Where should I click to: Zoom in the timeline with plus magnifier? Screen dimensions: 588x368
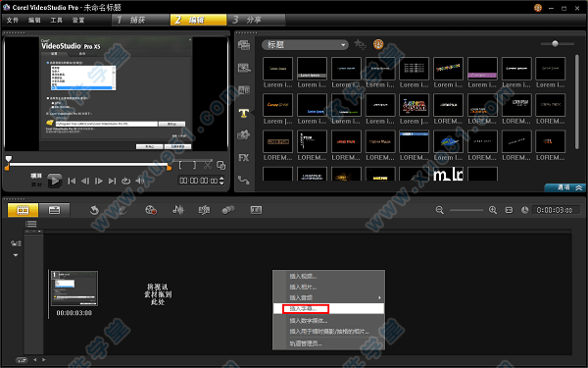coord(493,210)
